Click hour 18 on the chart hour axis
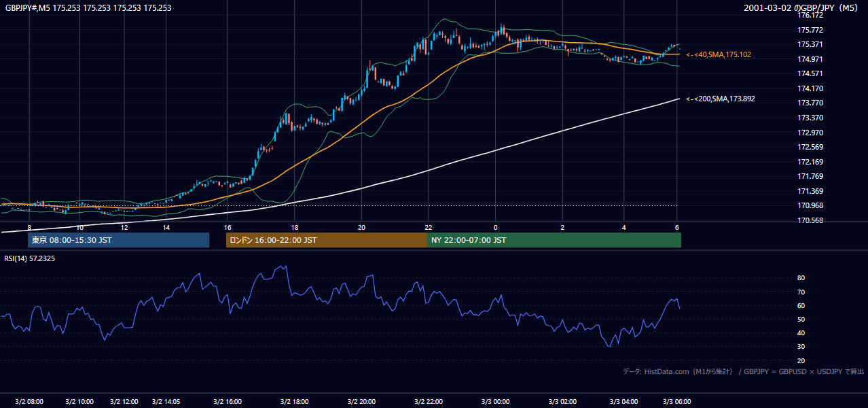868x408 pixels. coord(294,227)
